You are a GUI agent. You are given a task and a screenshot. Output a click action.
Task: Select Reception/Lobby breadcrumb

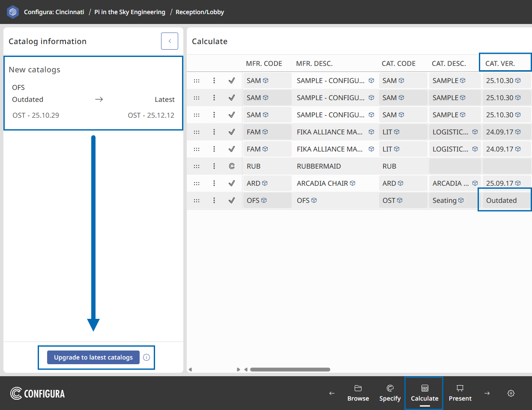click(200, 12)
